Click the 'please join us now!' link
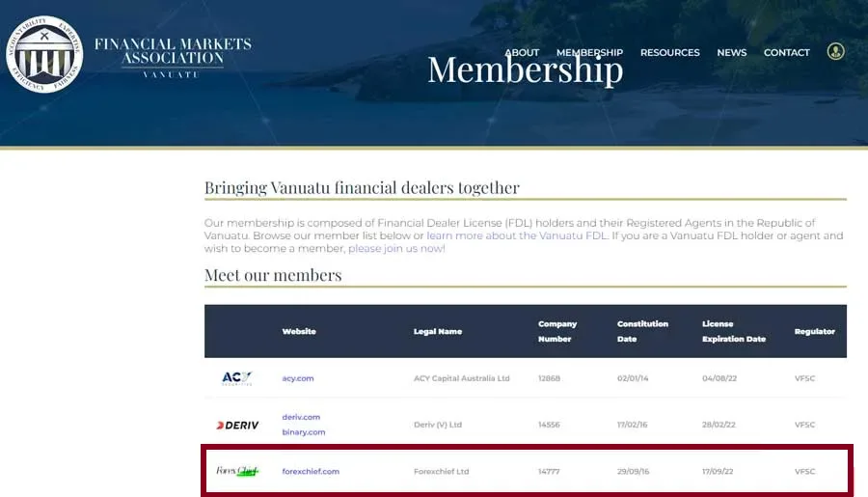The image size is (868, 497). coord(396,248)
